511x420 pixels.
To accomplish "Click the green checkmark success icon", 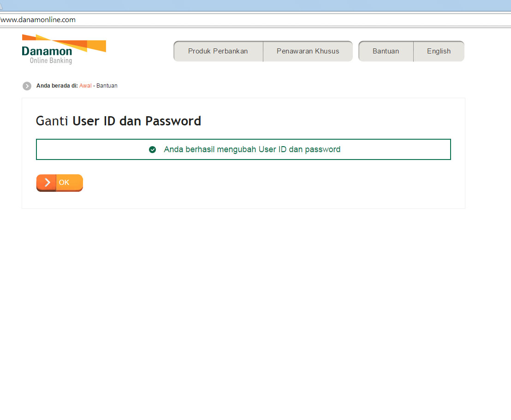I will 152,149.
